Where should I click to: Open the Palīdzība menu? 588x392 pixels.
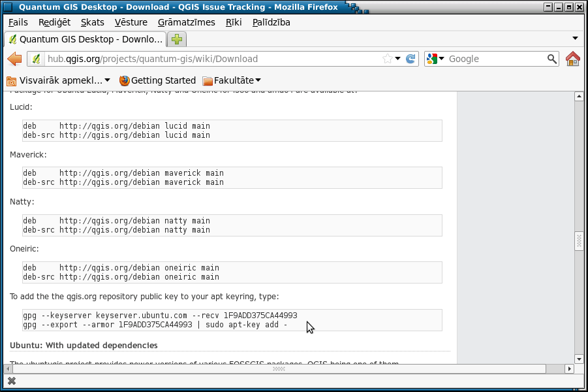[x=271, y=22]
